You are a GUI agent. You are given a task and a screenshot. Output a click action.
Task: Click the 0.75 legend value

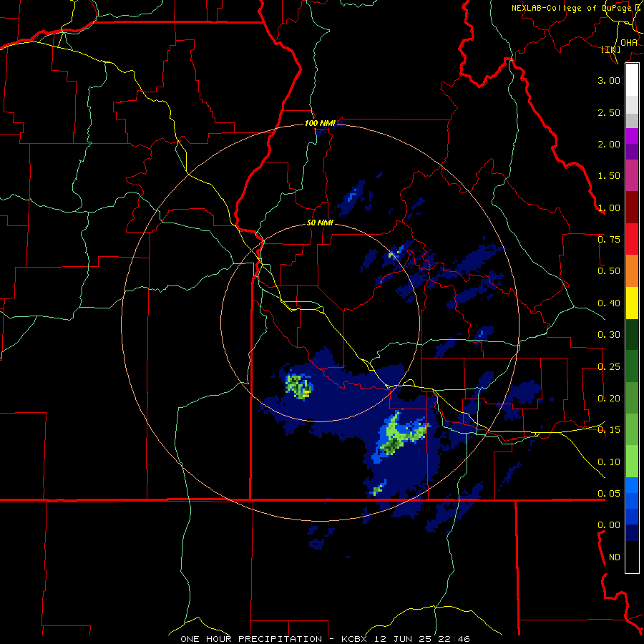tap(609, 240)
